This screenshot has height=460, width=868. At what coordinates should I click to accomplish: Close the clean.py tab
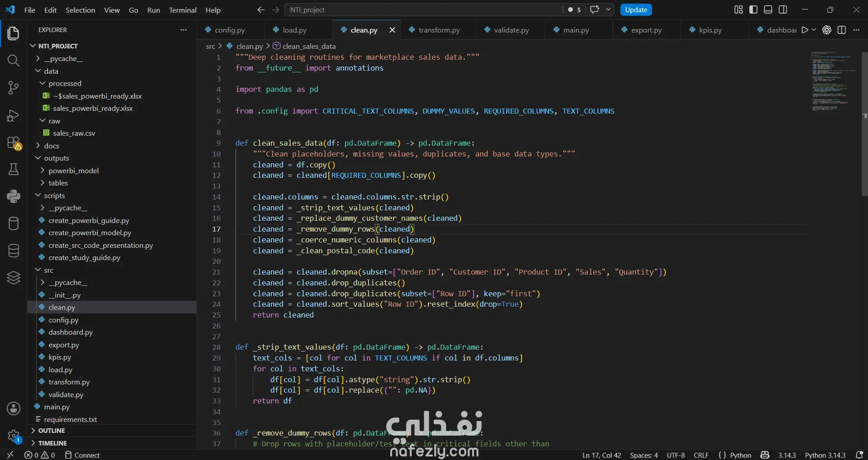coord(392,30)
